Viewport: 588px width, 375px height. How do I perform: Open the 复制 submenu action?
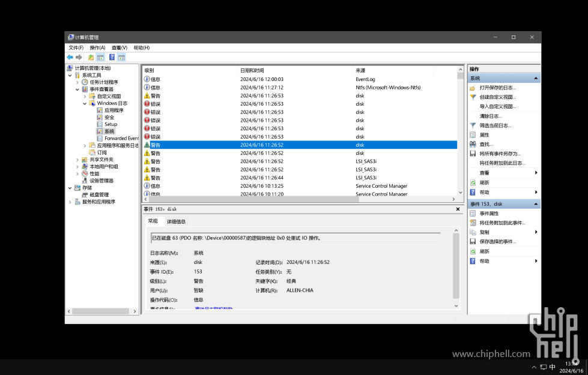pyautogui.click(x=505, y=232)
